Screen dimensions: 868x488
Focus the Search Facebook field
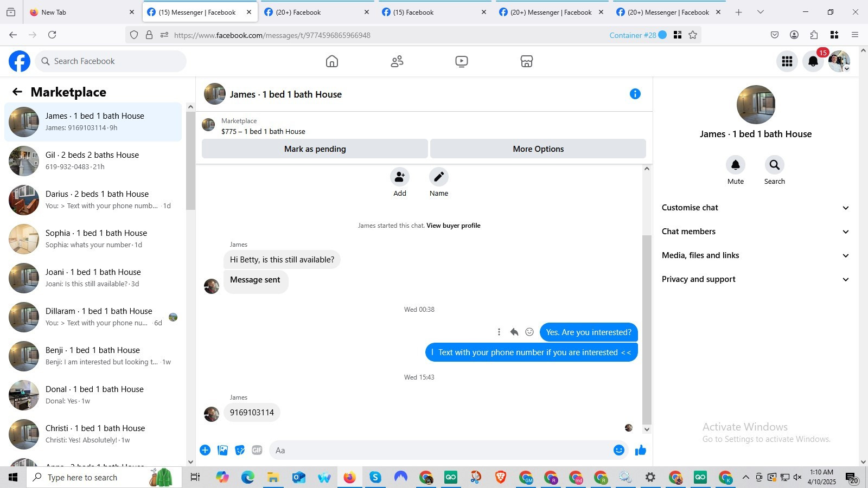111,61
